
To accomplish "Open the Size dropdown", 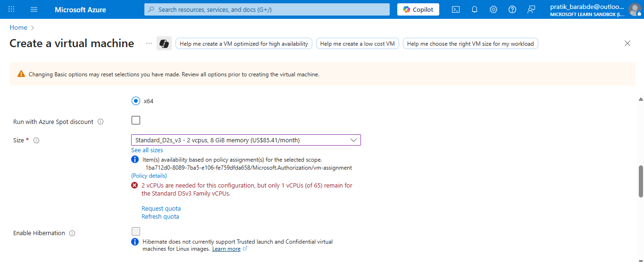I will click(x=246, y=140).
